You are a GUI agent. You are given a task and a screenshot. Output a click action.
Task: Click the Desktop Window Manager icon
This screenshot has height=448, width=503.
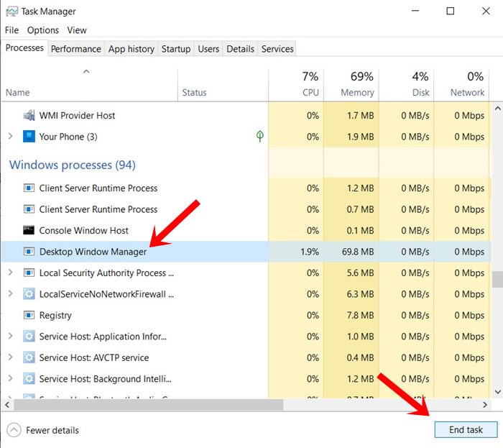(x=29, y=251)
